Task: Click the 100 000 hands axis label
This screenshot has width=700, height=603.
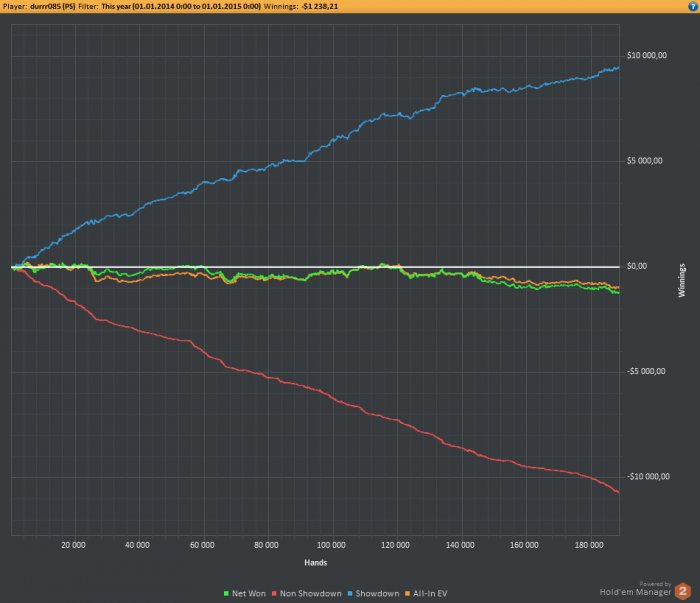Action: pos(331,545)
